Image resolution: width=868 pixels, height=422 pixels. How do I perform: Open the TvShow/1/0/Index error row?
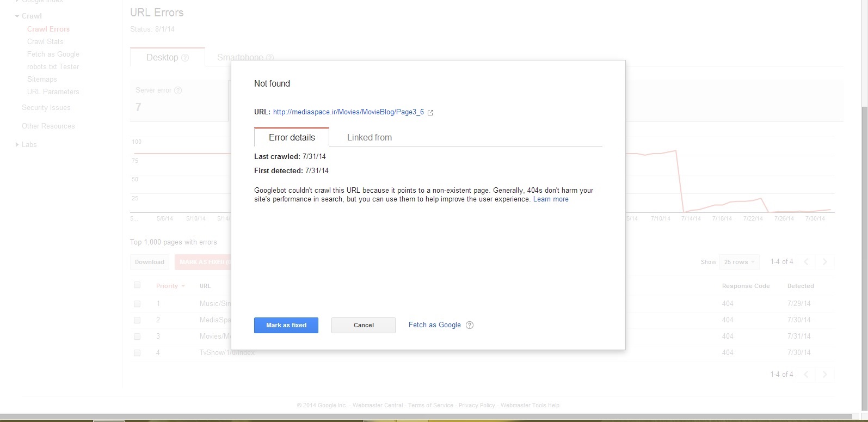coord(227,353)
